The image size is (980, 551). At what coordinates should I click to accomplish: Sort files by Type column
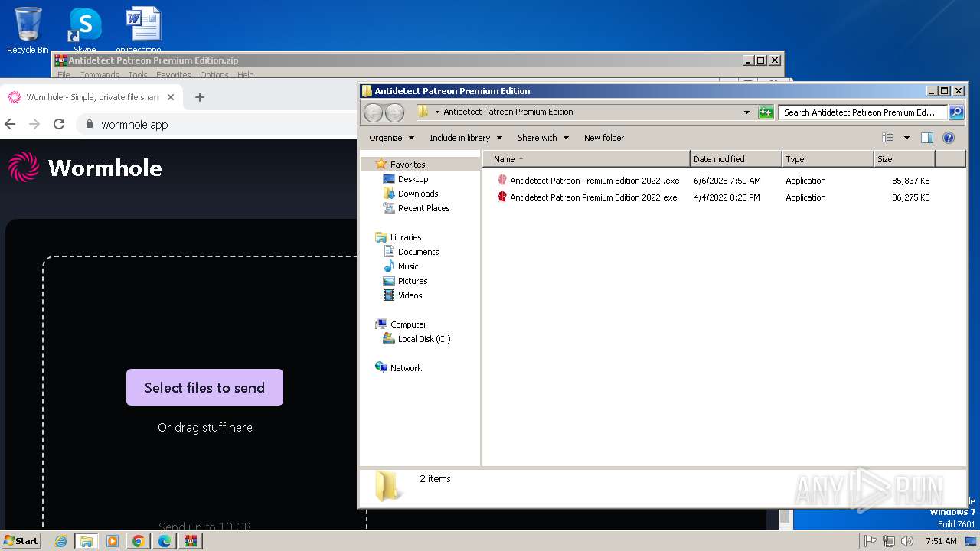pos(828,159)
